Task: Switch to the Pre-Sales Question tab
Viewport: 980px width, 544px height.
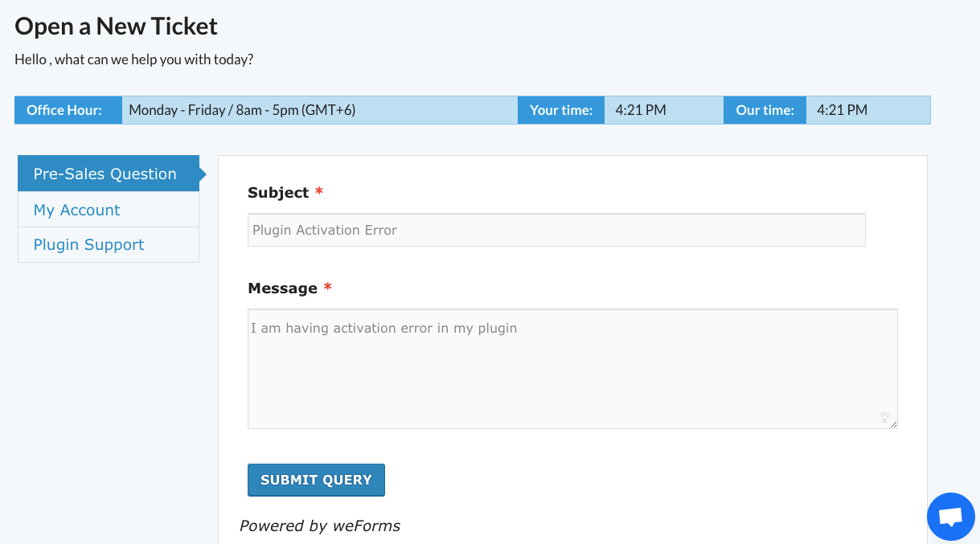Action: click(x=105, y=174)
